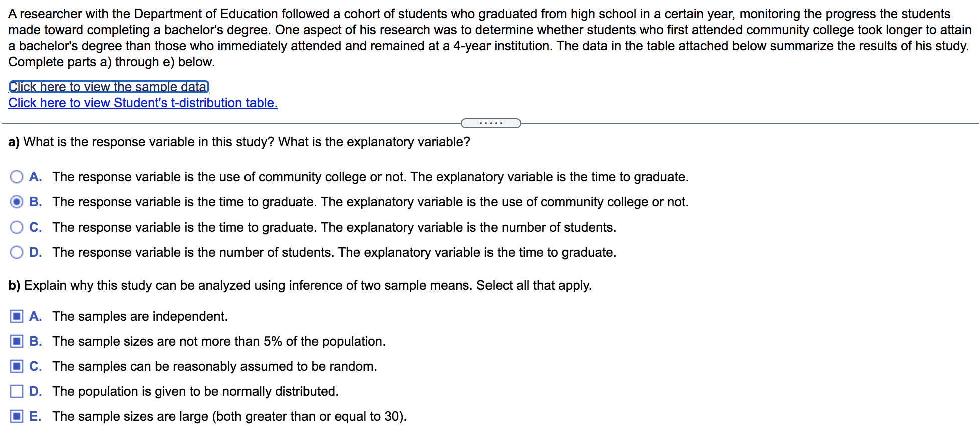Click text 'The population is given to be normally distributed'
980x437 pixels.
coord(195,391)
